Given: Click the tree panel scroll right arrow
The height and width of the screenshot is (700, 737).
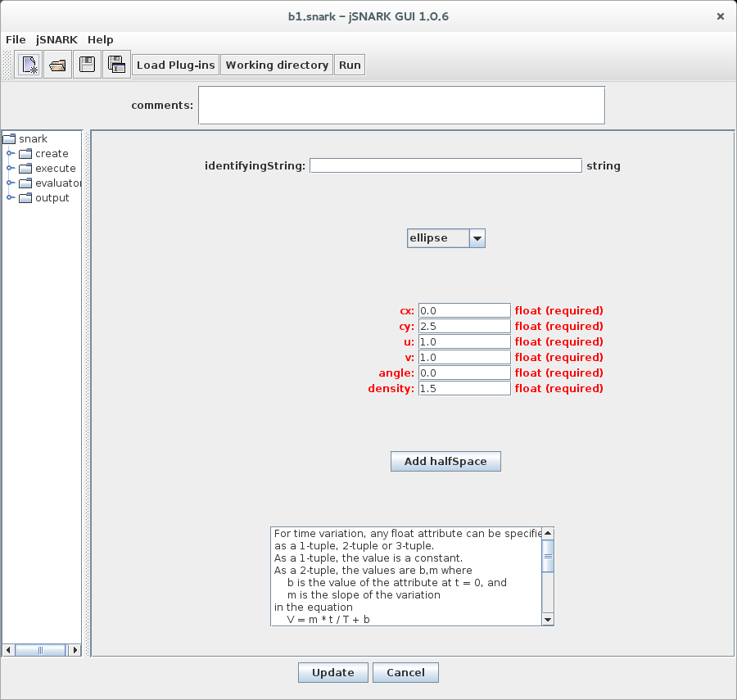Looking at the screenshot, I should click(x=75, y=650).
